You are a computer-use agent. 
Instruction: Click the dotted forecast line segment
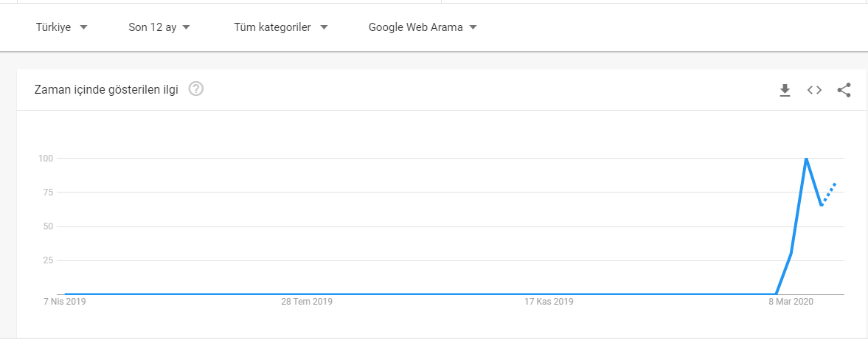coord(829,194)
